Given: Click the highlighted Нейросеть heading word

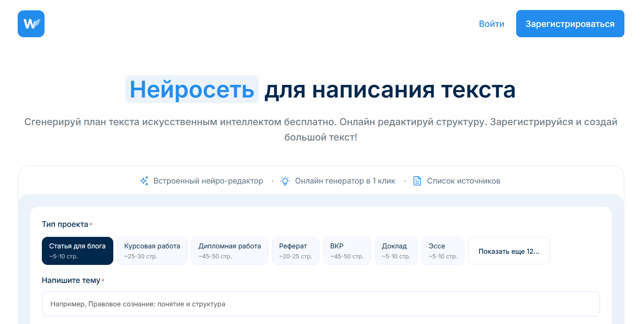Looking at the screenshot, I should click(x=192, y=89).
